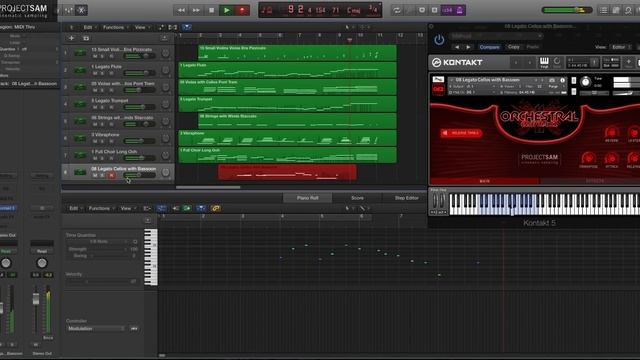
Task: Click the Copy button in plug-in header
Action: coord(513,47)
